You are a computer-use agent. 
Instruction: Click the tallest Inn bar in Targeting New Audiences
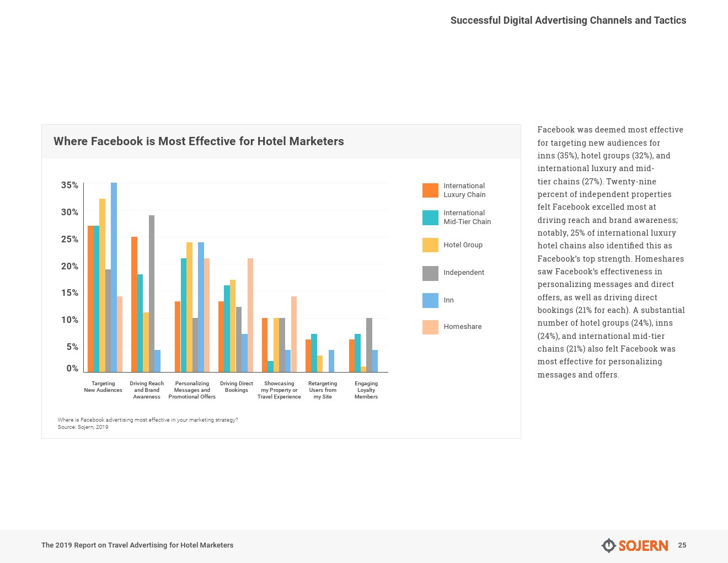tap(114, 276)
